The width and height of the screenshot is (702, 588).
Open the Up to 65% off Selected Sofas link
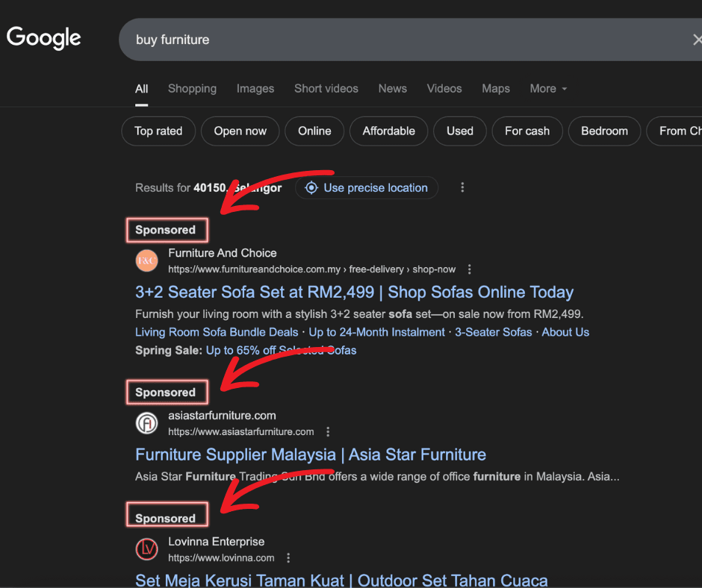[x=281, y=351]
